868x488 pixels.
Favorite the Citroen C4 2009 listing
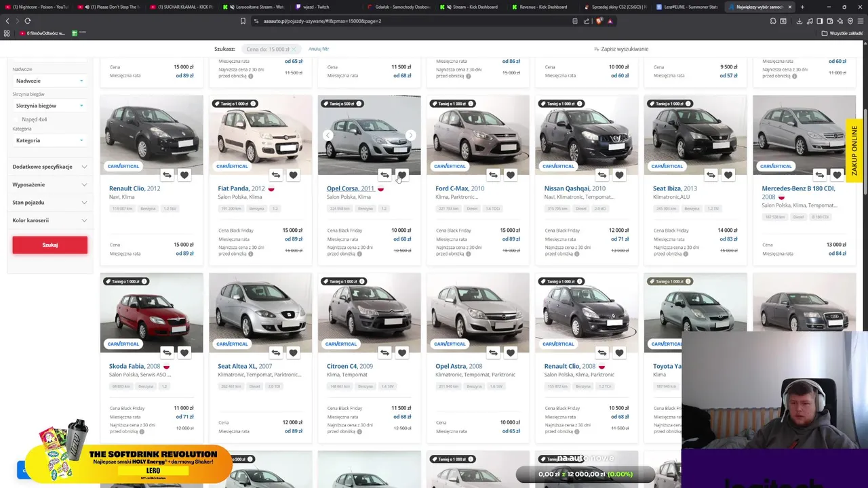402,352
